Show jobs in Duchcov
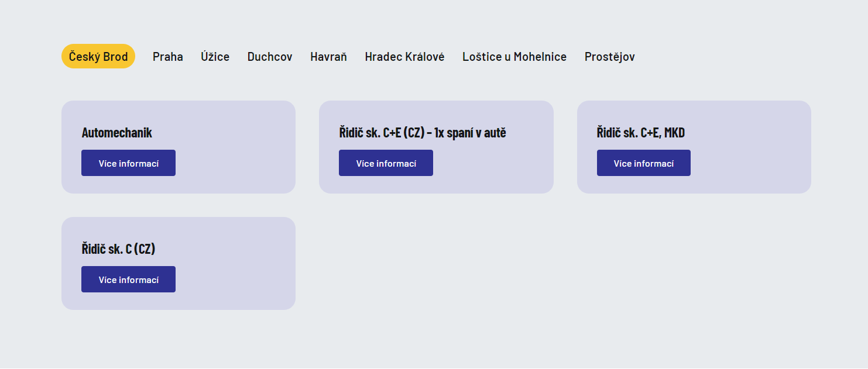This screenshot has height=369, width=868. [270, 57]
